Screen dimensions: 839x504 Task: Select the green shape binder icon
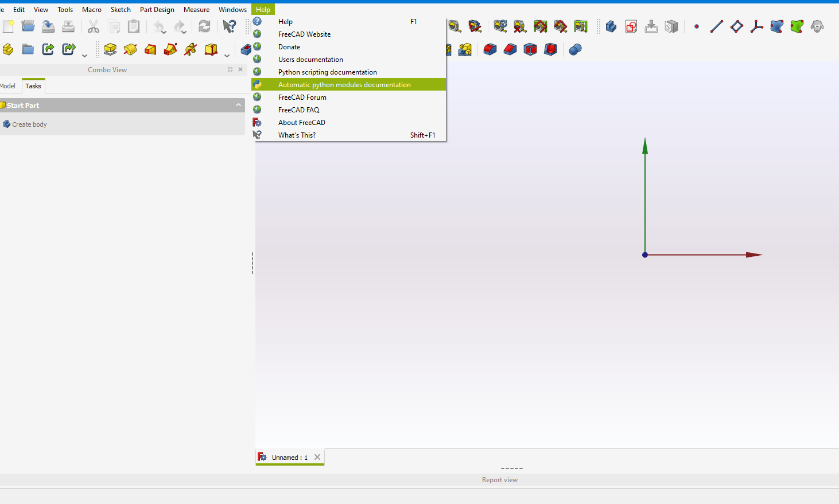click(797, 26)
